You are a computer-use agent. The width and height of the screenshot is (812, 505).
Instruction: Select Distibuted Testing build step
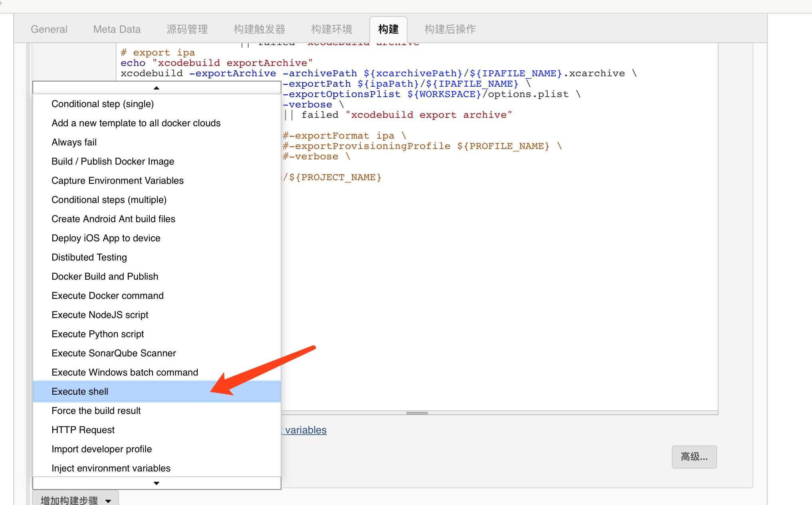157,257
